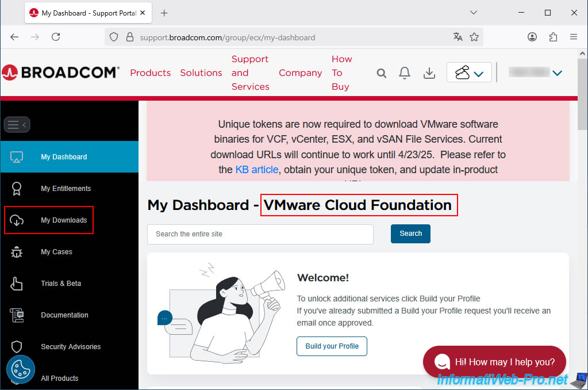Click the search magnifier icon in header
The height and width of the screenshot is (390, 588).
tap(382, 73)
